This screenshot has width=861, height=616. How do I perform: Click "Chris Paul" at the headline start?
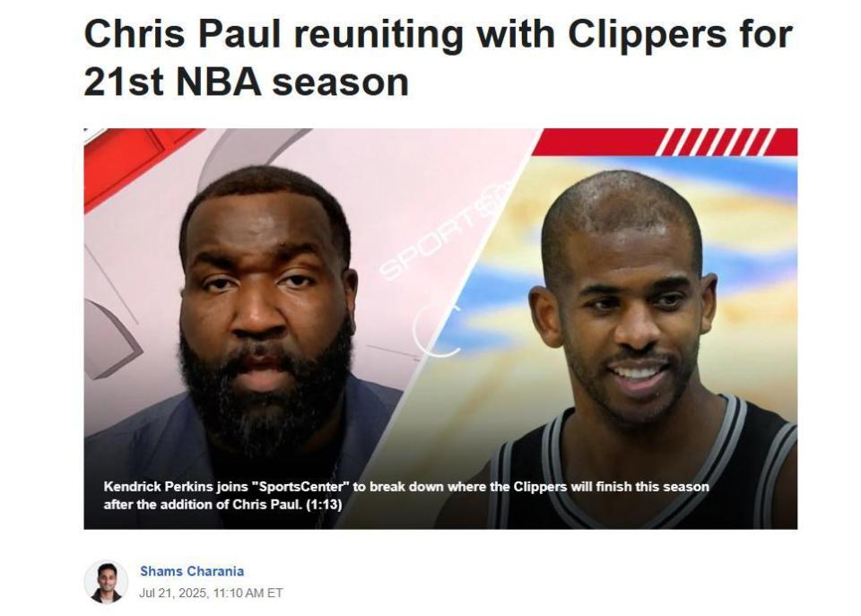tap(182, 34)
